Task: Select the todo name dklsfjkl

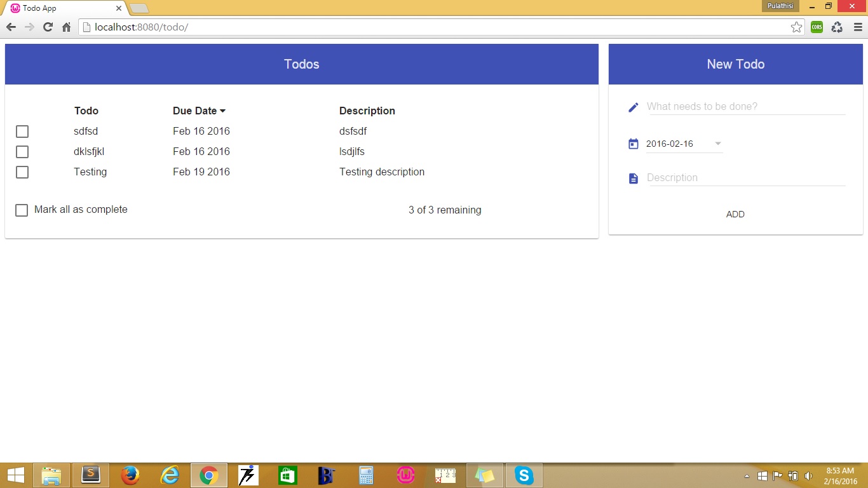Action: (89, 152)
